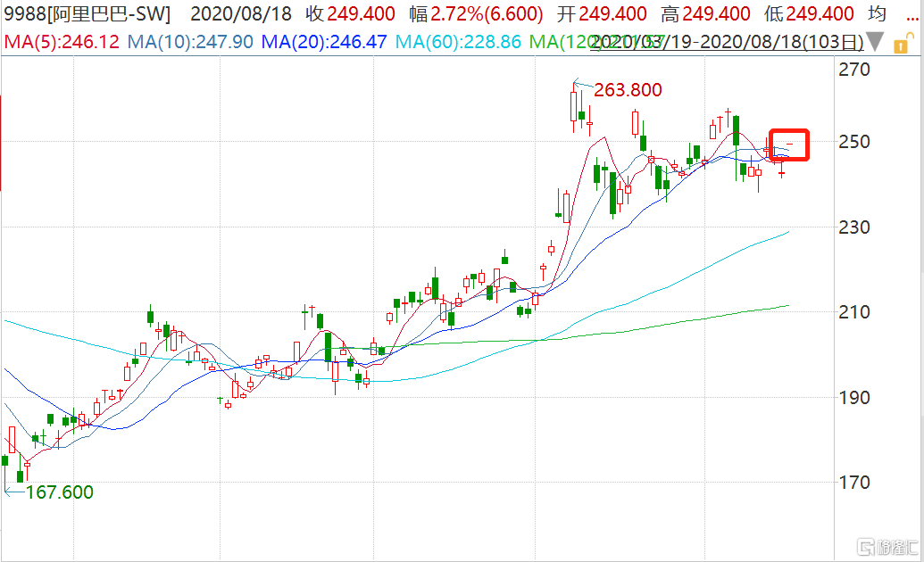924x562 pixels.
Task: Click the 167.600 low price marker
Action: point(59,492)
